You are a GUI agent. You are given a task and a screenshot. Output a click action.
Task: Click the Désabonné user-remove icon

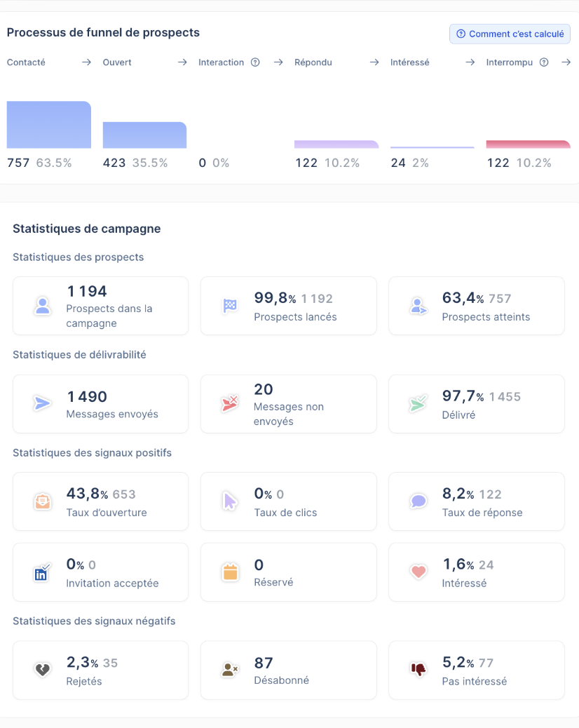point(230,670)
